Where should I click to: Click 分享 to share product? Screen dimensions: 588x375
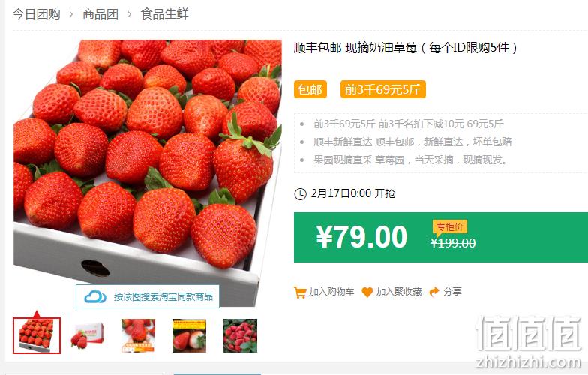tap(452, 292)
